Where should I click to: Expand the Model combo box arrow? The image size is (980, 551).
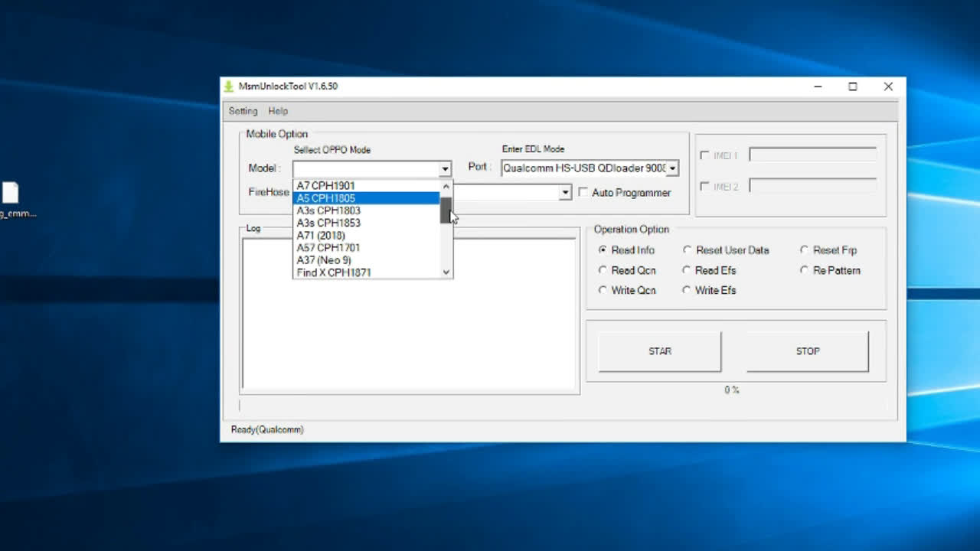click(x=444, y=168)
